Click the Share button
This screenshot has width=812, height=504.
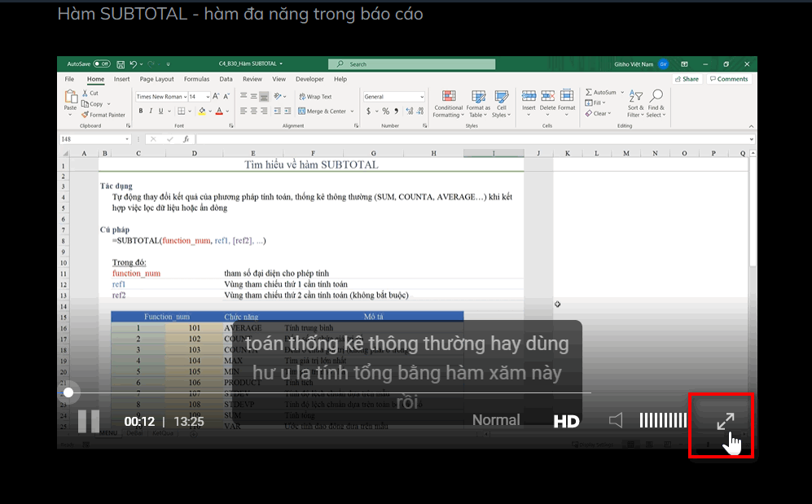tap(687, 79)
